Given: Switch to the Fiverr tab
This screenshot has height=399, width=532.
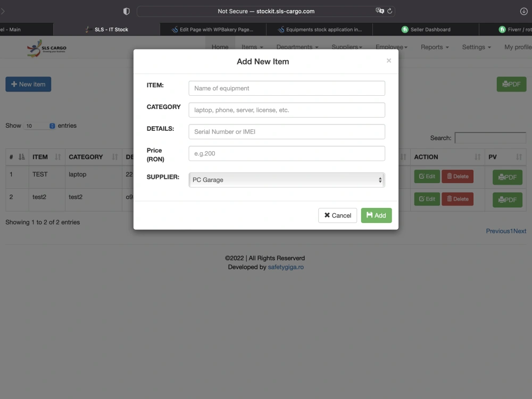Looking at the screenshot, I should click(506, 29).
